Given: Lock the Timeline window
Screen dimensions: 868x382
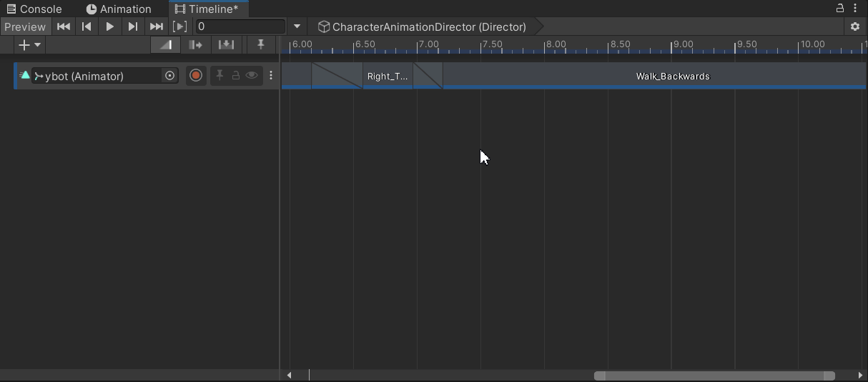Looking at the screenshot, I should click(x=840, y=9).
